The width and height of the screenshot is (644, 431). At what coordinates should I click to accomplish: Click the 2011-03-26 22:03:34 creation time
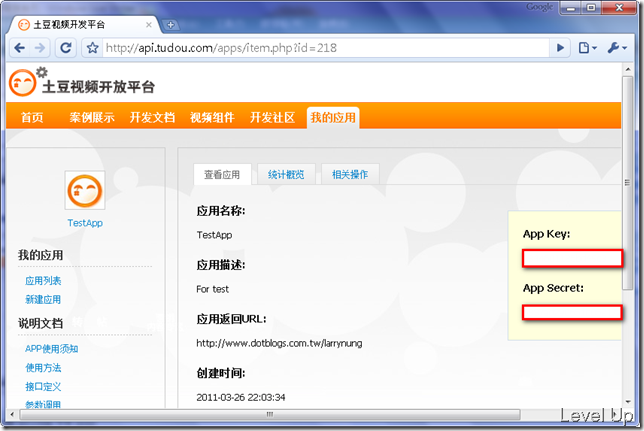[241, 397]
